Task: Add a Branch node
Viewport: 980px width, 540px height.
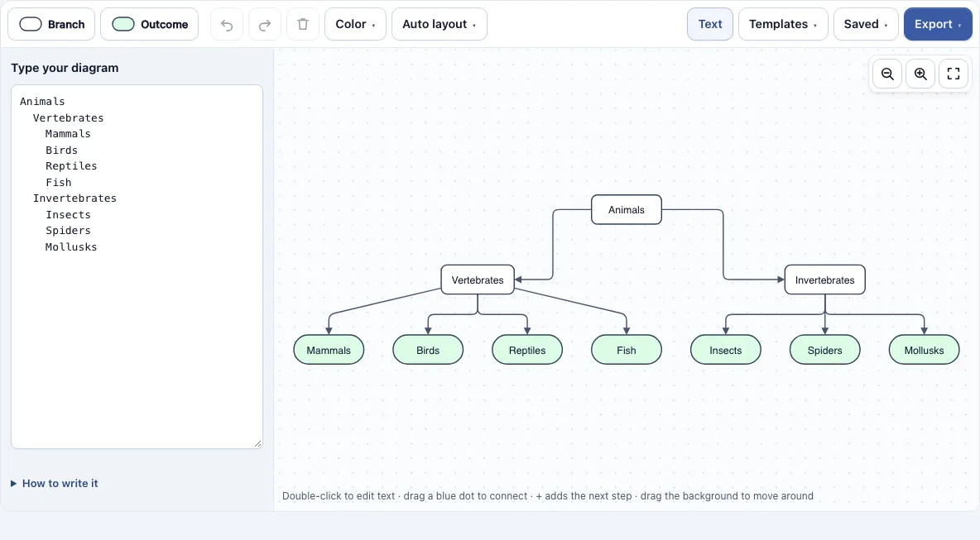Action: click(51, 24)
